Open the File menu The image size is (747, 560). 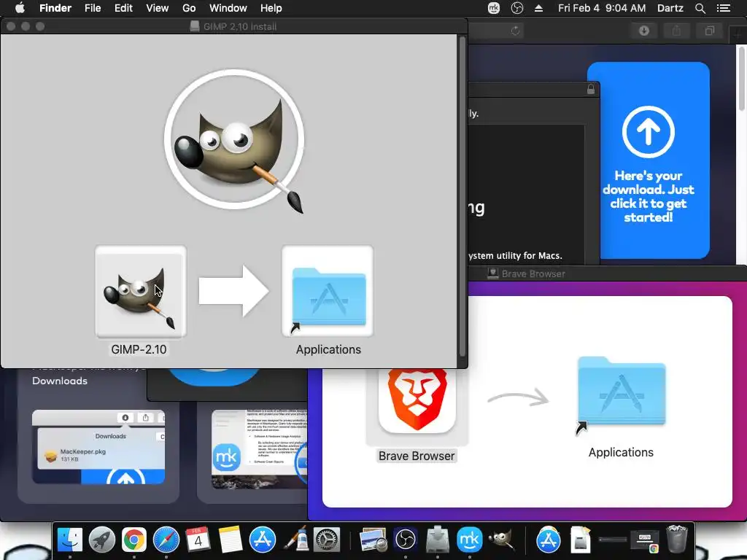tap(93, 8)
